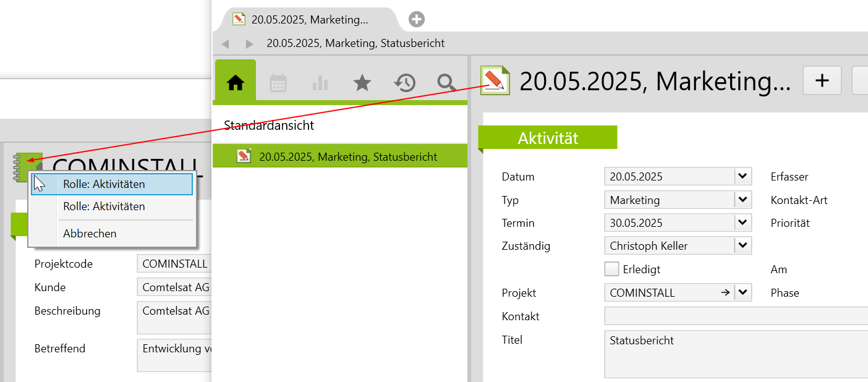Open the history clock icon
The image size is (868, 382).
(404, 82)
